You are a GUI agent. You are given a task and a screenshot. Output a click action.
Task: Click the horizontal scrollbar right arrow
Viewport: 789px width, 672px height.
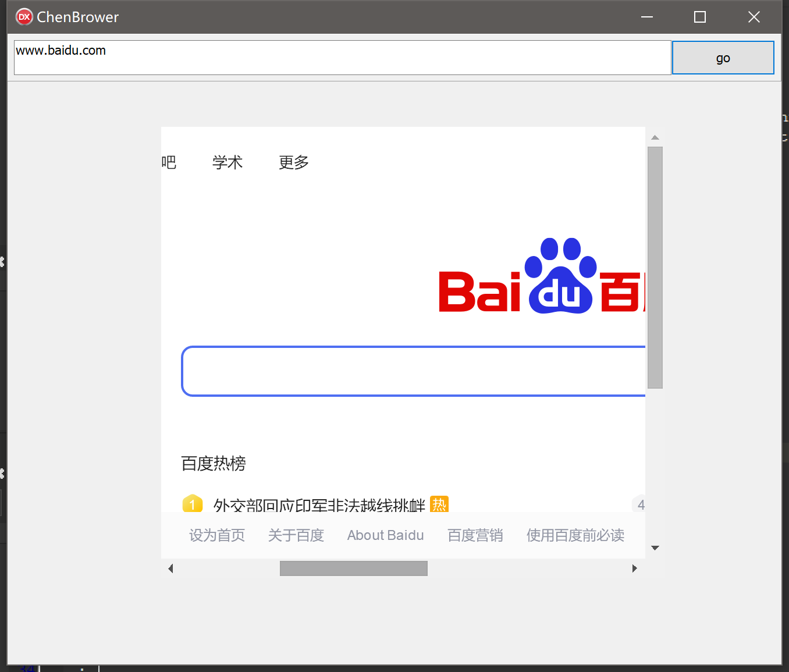pos(634,568)
